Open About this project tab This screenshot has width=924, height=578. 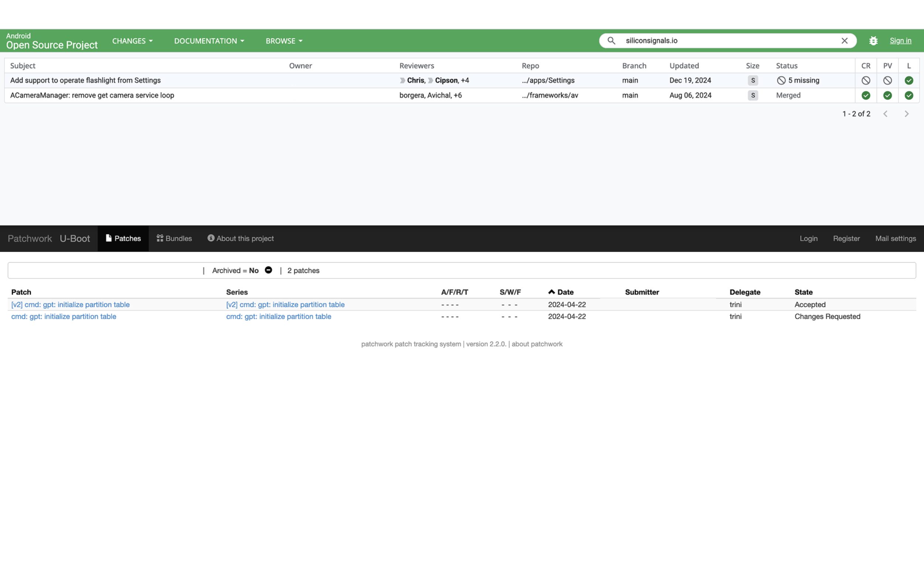[241, 239]
